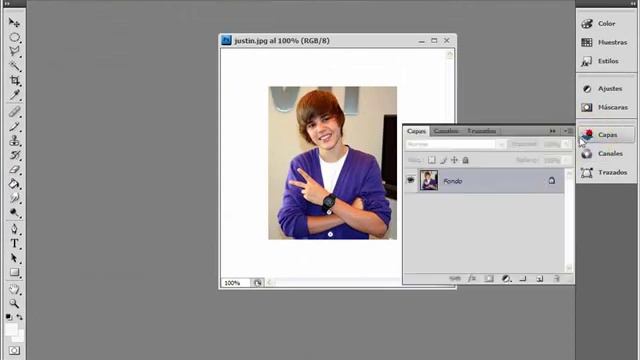This screenshot has width=640, height=360.
Task: Open the Estilos panel
Action: 606,61
